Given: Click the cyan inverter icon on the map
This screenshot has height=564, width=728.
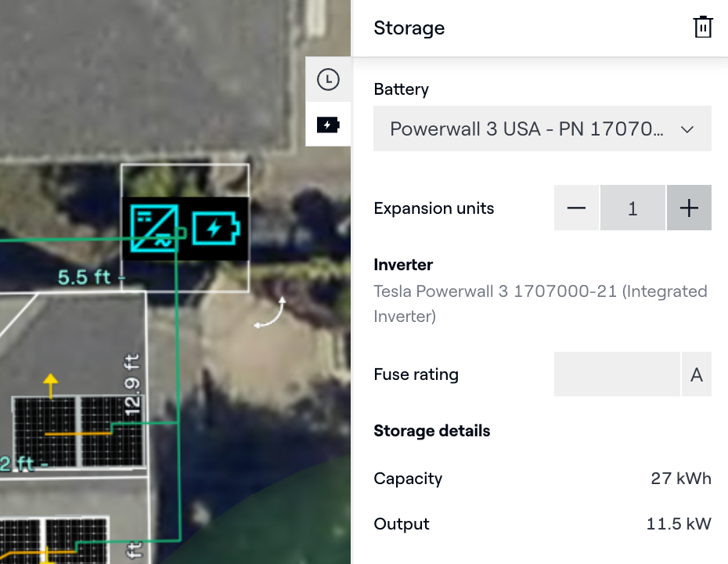Looking at the screenshot, I should (x=154, y=228).
